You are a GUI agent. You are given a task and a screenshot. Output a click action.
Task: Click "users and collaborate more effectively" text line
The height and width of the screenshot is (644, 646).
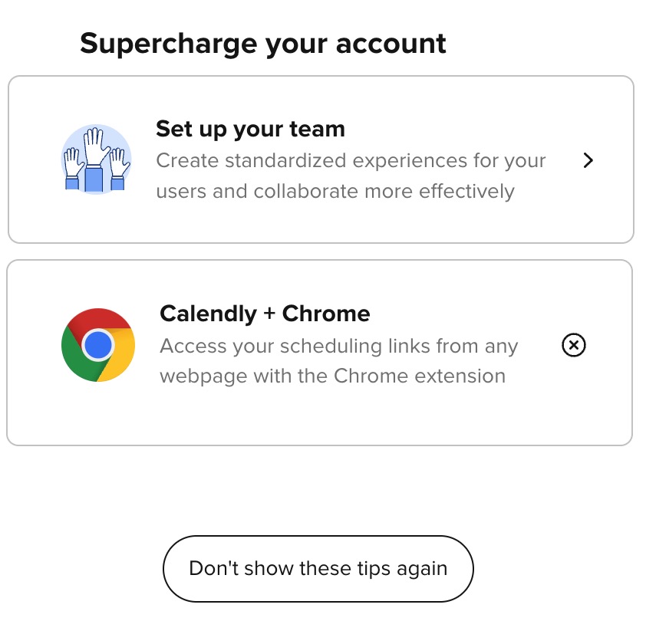pos(335,191)
